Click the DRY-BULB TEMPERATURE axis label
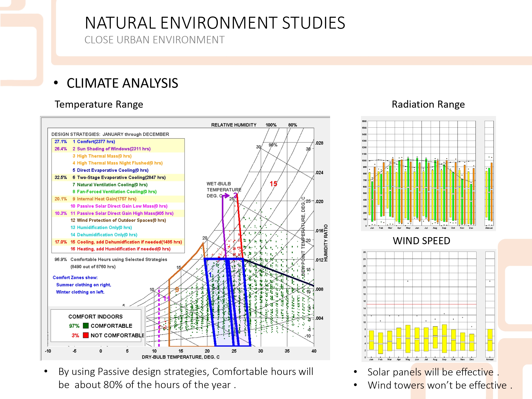 point(181,357)
